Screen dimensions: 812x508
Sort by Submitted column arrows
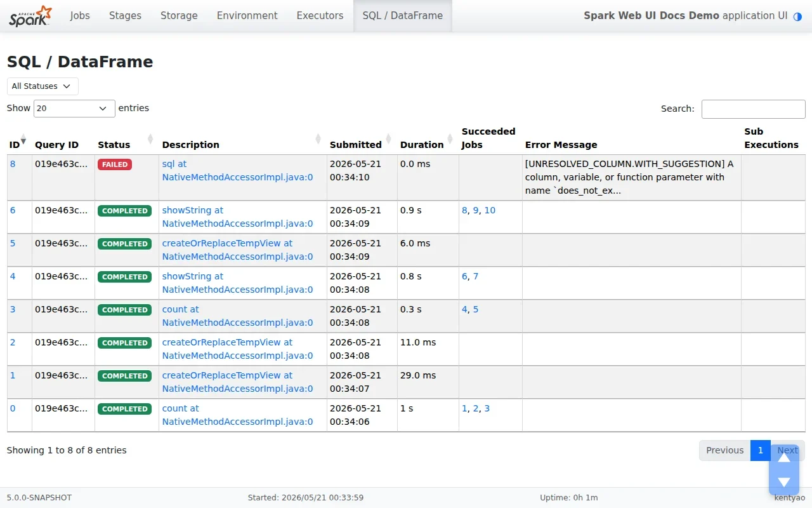389,139
